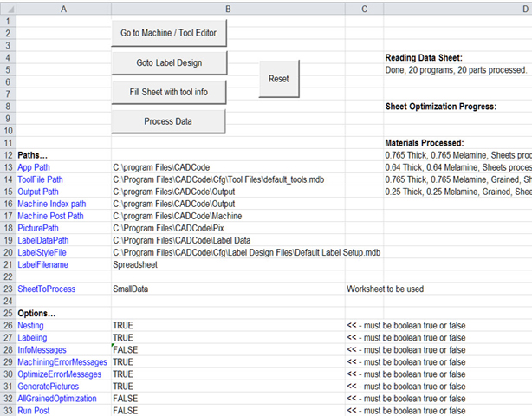
Task: Select row 12 header
Action: pos(8,155)
